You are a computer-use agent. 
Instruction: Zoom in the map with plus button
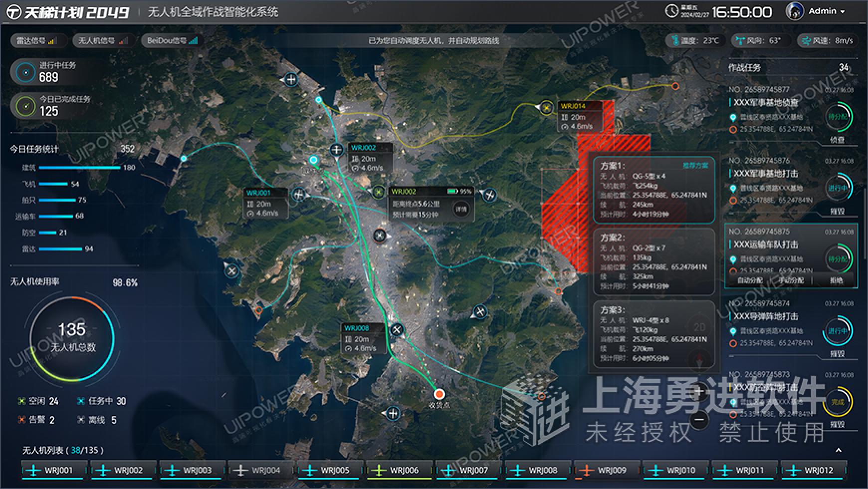click(x=699, y=392)
